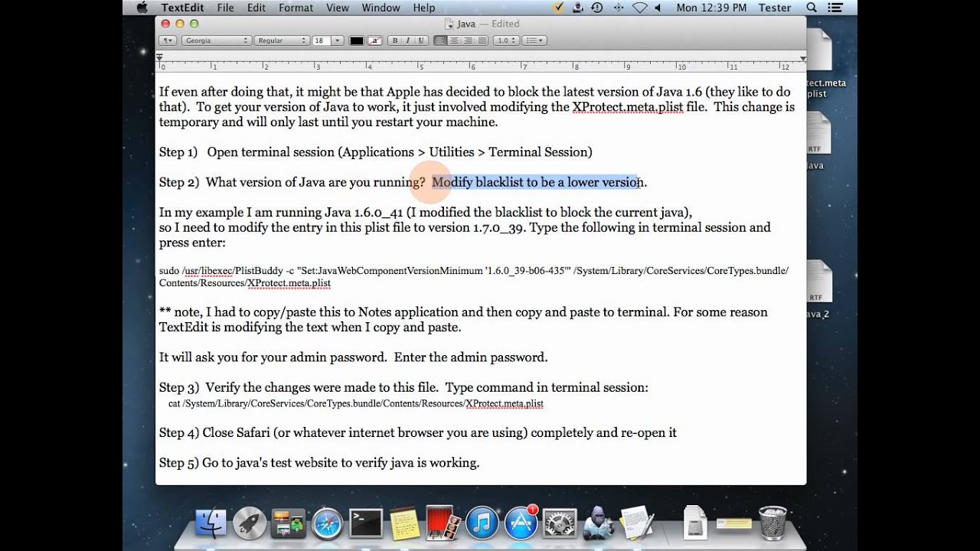
Task: Open the Tester user menu
Action: coord(775,8)
